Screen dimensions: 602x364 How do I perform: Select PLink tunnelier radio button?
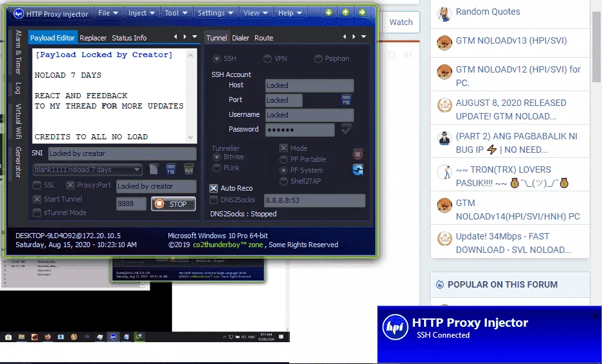(217, 168)
